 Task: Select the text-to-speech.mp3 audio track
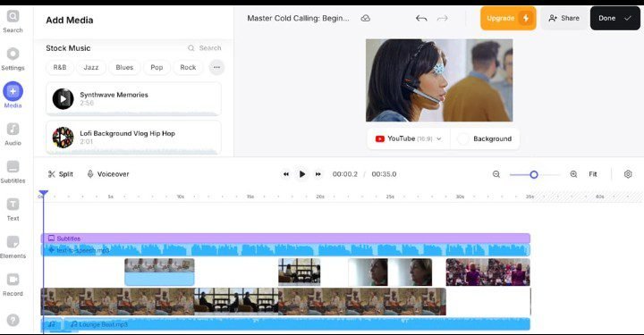click(285, 250)
